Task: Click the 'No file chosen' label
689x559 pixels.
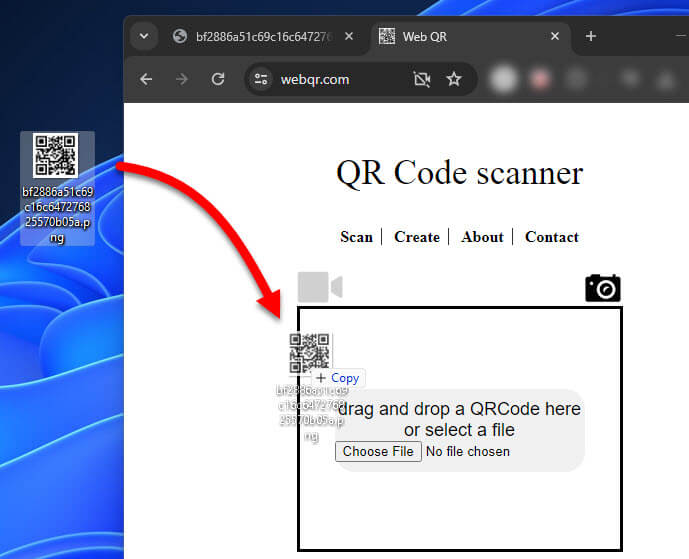Action: 468,452
